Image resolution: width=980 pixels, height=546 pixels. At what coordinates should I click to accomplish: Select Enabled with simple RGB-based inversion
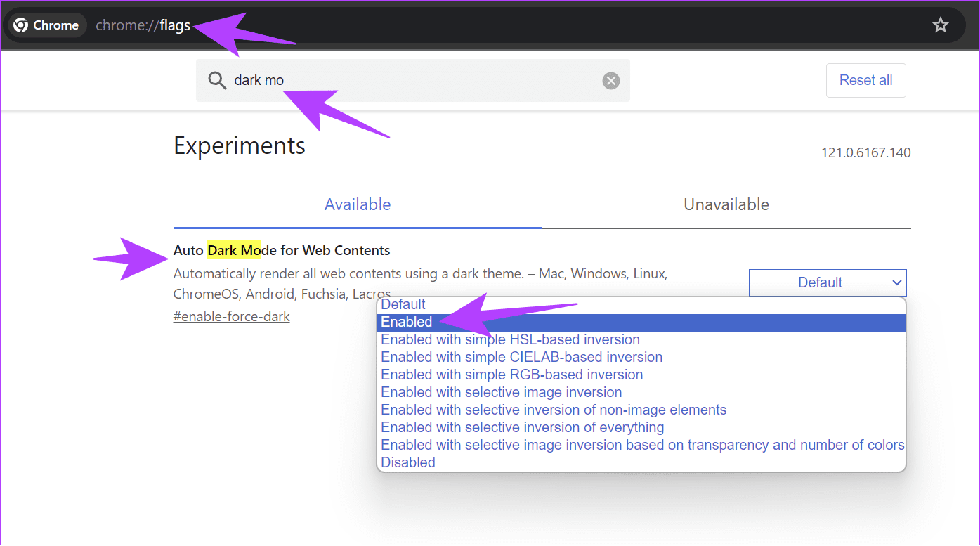(x=641, y=375)
